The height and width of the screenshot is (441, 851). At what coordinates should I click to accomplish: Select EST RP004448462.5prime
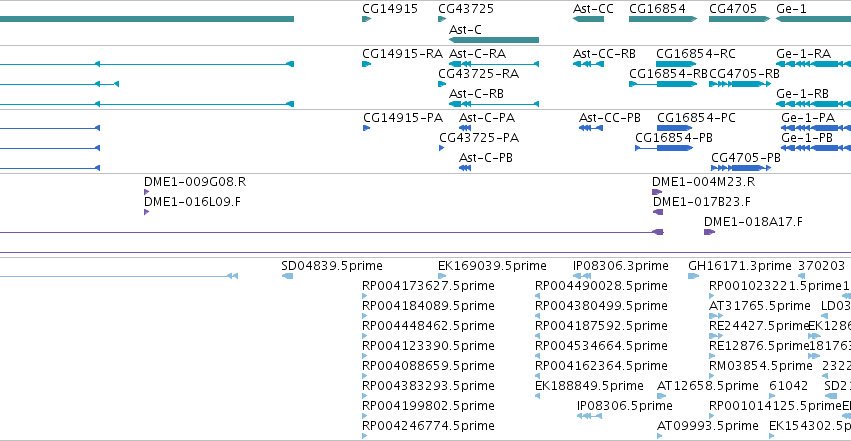pyautogui.click(x=365, y=336)
